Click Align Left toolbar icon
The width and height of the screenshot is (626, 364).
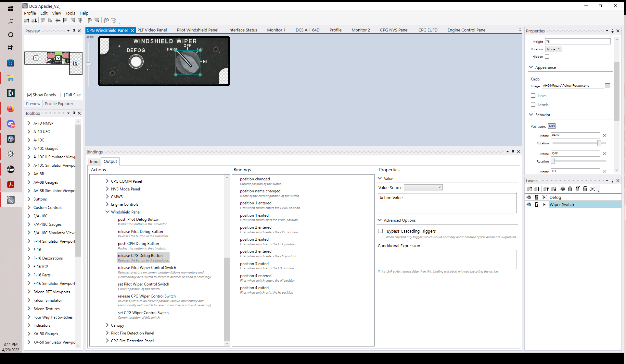coord(65,21)
